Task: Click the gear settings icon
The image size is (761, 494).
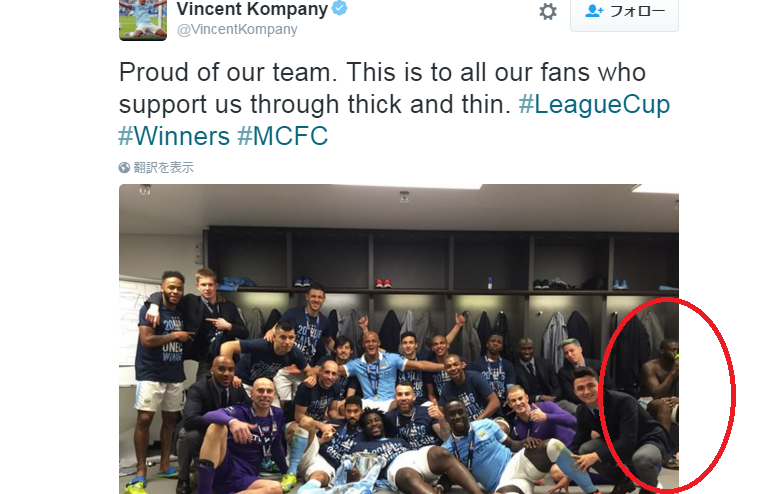Action: 548,11
